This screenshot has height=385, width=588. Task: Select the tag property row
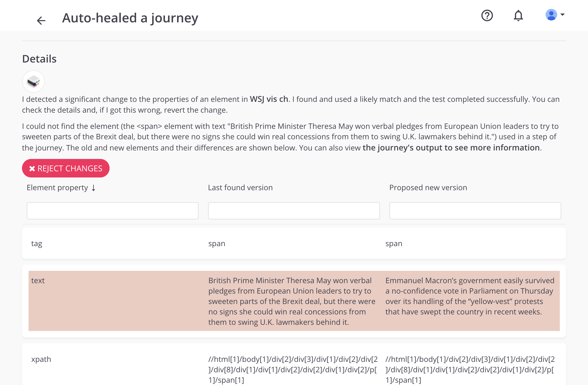(294, 243)
